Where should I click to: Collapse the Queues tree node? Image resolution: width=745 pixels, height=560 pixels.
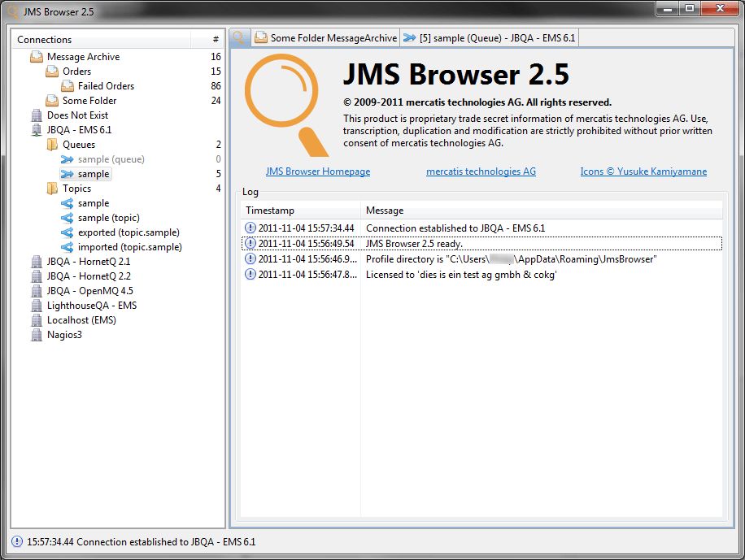38,145
